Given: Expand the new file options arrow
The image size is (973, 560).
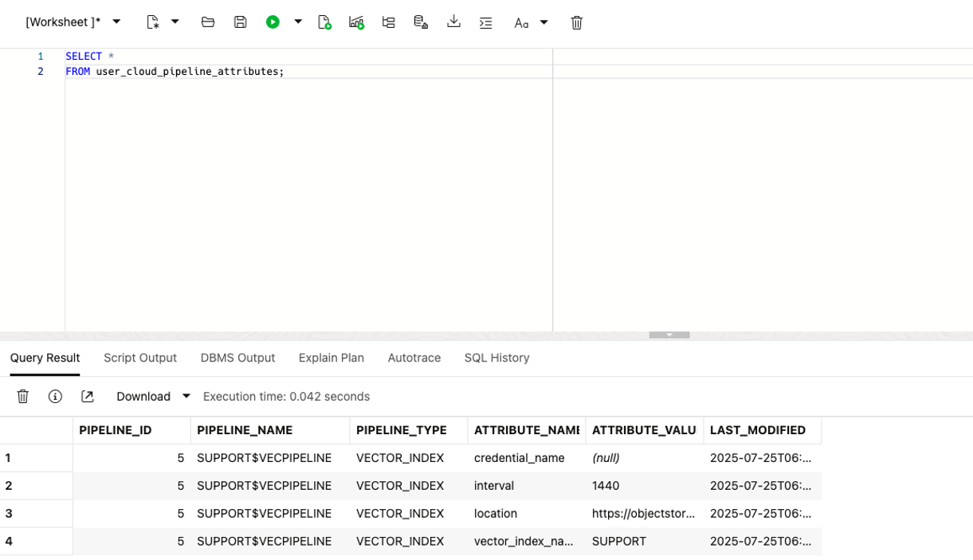Looking at the screenshot, I should pyautogui.click(x=175, y=22).
